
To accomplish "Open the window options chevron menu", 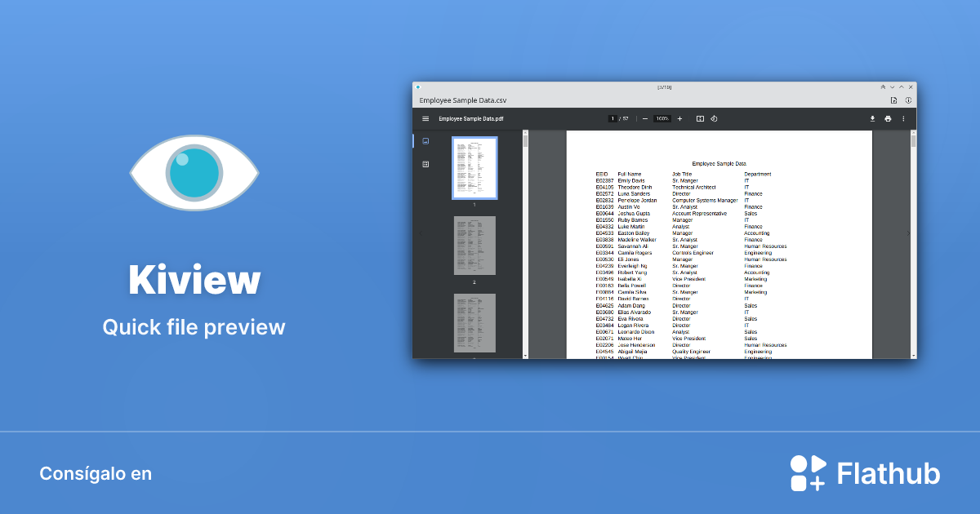I will pyautogui.click(x=892, y=86).
